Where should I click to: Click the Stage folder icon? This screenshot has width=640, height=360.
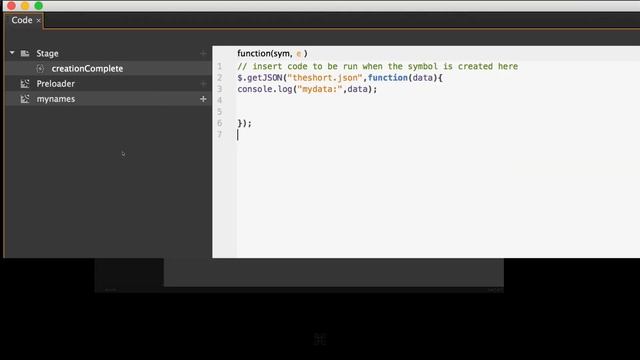(x=25, y=53)
